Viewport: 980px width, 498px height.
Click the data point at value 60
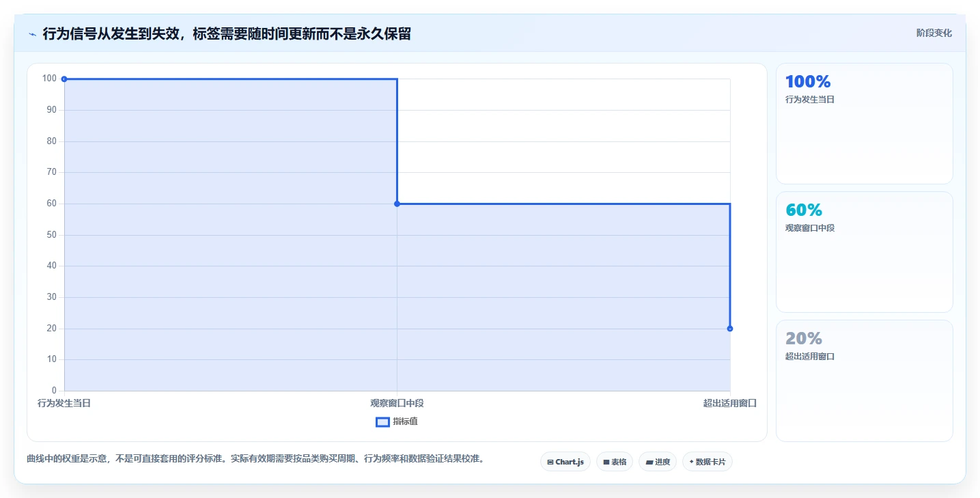tap(397, 204)
